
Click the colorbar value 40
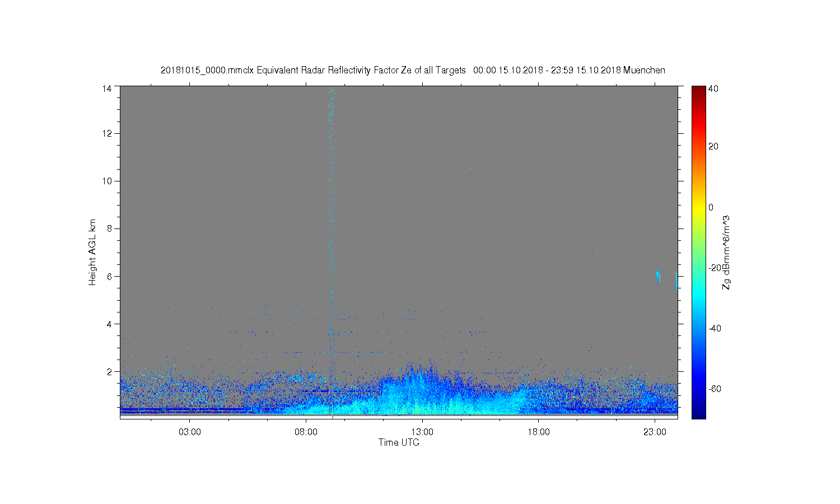(x=713, y=88)
